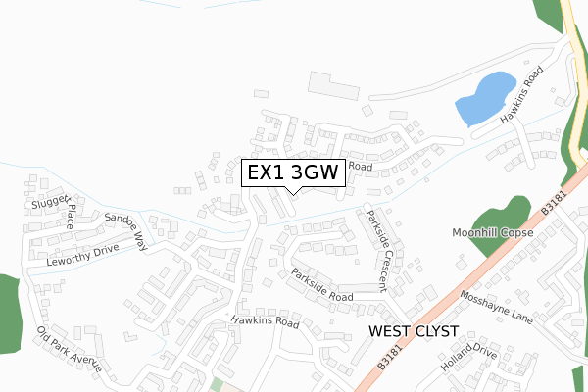Select the Sandoe Way street label

(126, 231)
